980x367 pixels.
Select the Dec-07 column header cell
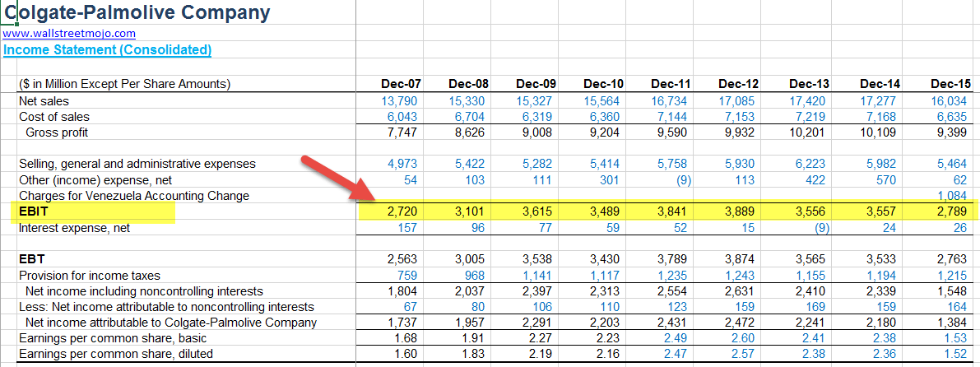click(400, 84)
